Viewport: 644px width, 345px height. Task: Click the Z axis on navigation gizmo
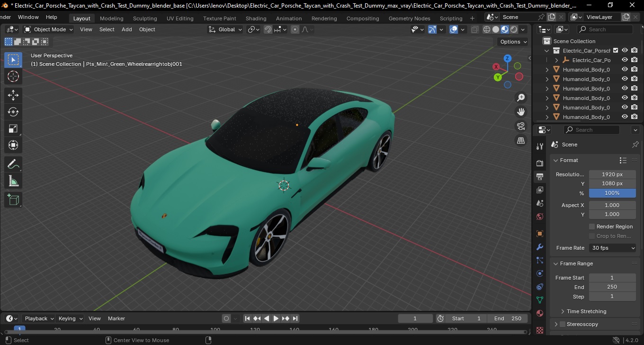[507, 58]
